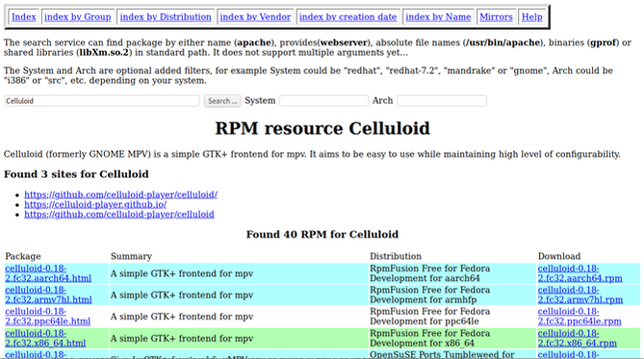This screenshot has height=359, width=644.
Task: Click the Summary column header
Action: [x=131, y=256]
